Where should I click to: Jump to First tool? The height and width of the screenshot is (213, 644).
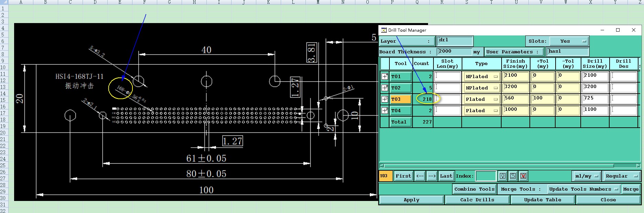(403, 176)
